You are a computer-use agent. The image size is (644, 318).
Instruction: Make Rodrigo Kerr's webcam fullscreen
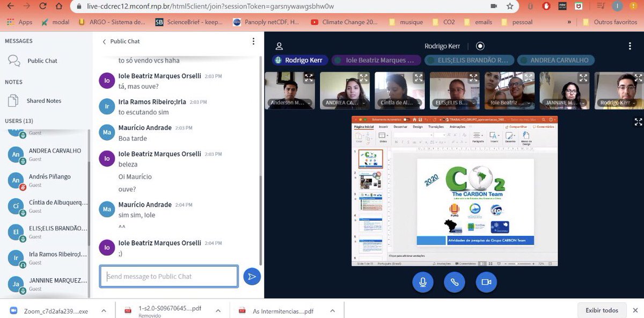point(638,78)
